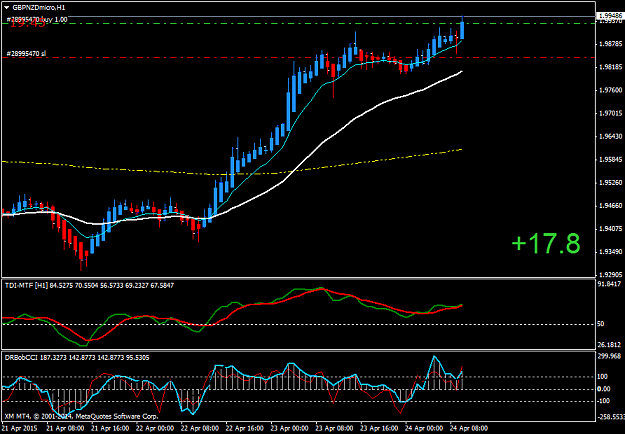Click the TDI level 50 label
This screenshot has width=625, height=434.
click(600, 324)
